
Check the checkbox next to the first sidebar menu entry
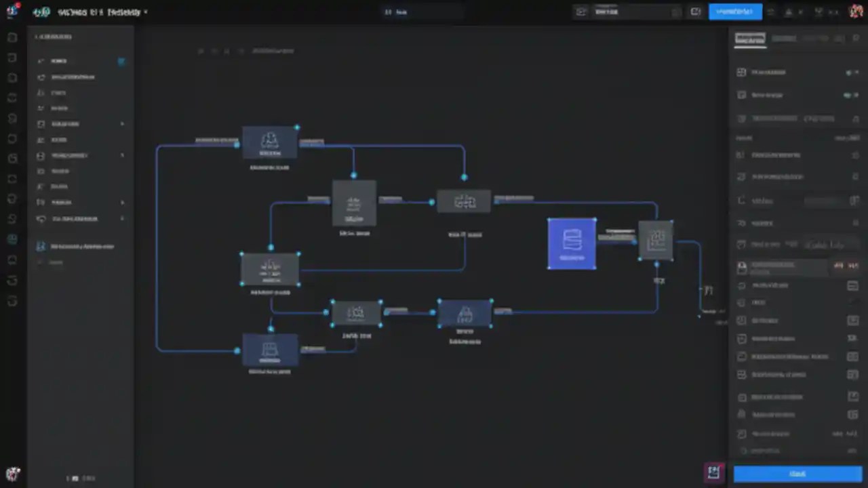(121, 60)
